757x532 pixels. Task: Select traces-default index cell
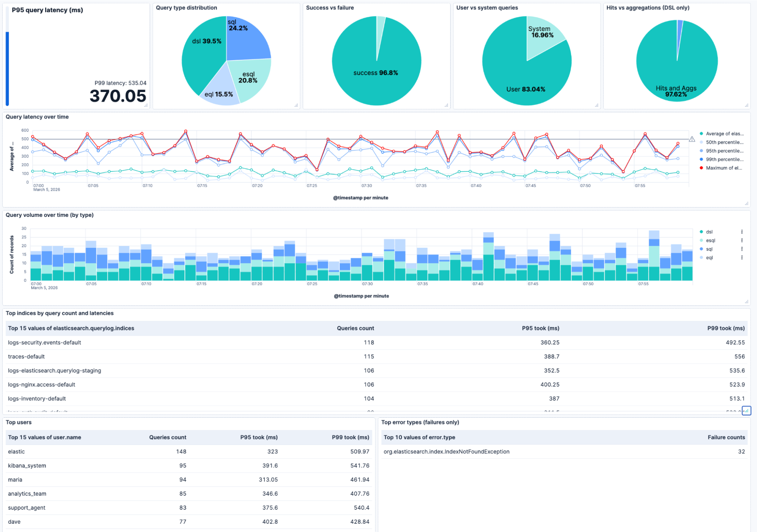(x=26, y=356)
